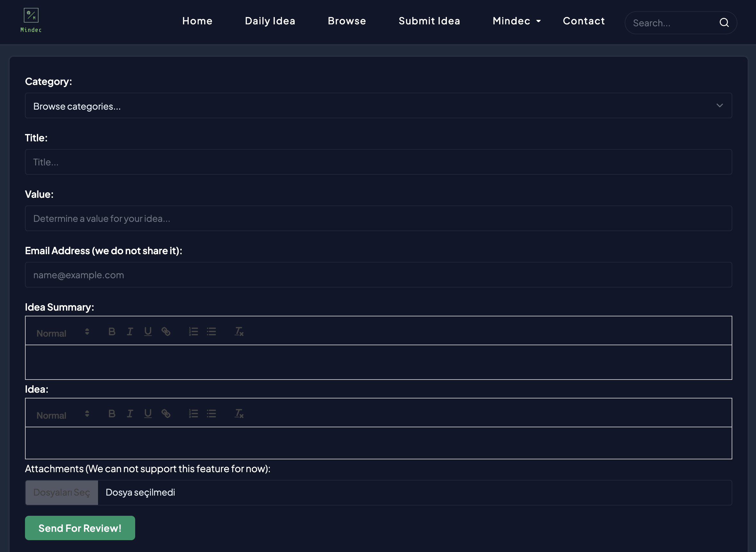Apply bullet list in Idea Summary editor
The image size is (756, 552).
tap(211, 331)
